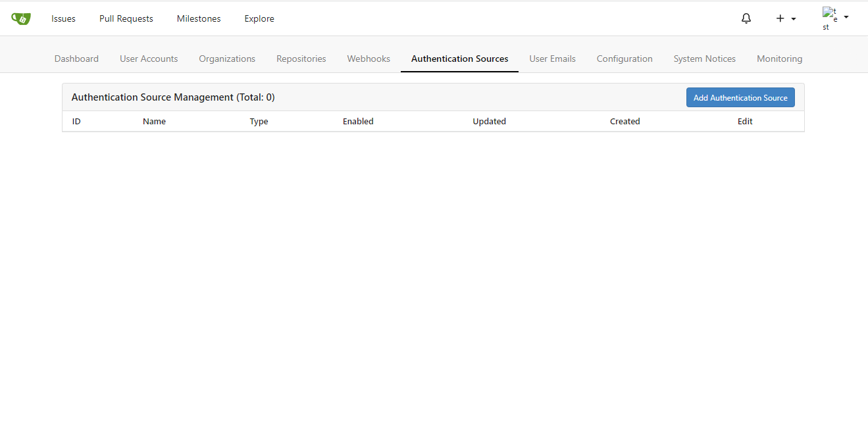Image resolution: width=868 pixels, height=440 pixels.
Task: Select the Authentication Sources tab
Action: click(459, 59)
